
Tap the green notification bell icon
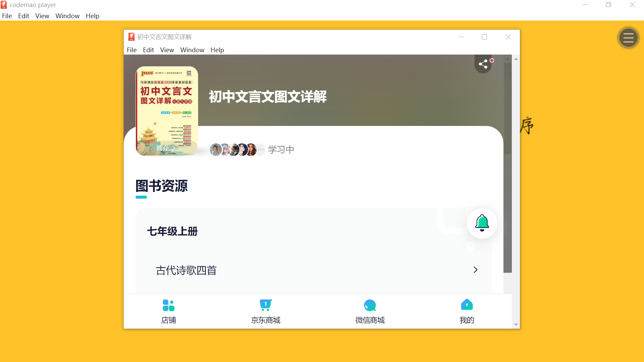click(x=482, y=223)
